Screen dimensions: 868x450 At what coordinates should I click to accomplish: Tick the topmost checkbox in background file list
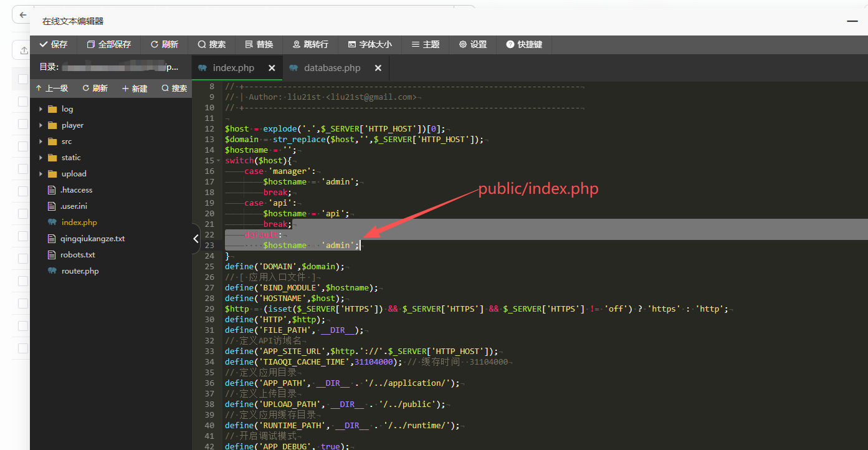coord(23,79)
